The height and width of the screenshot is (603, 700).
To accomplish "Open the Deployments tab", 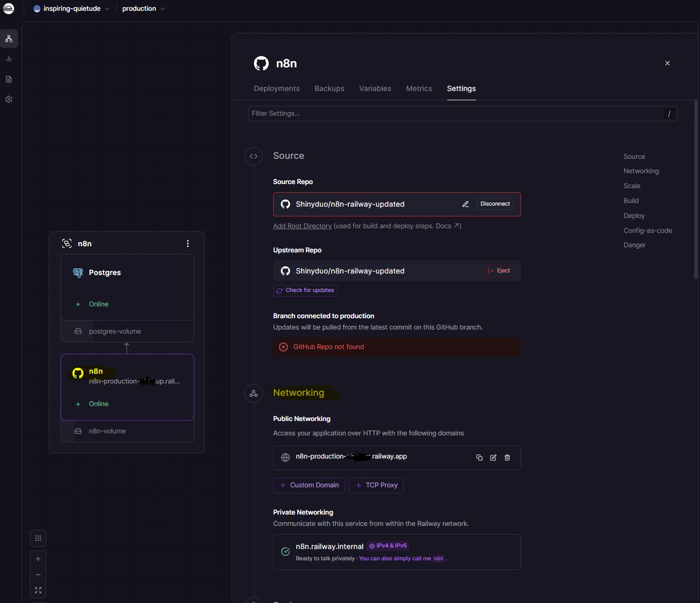I will (277, 88).
